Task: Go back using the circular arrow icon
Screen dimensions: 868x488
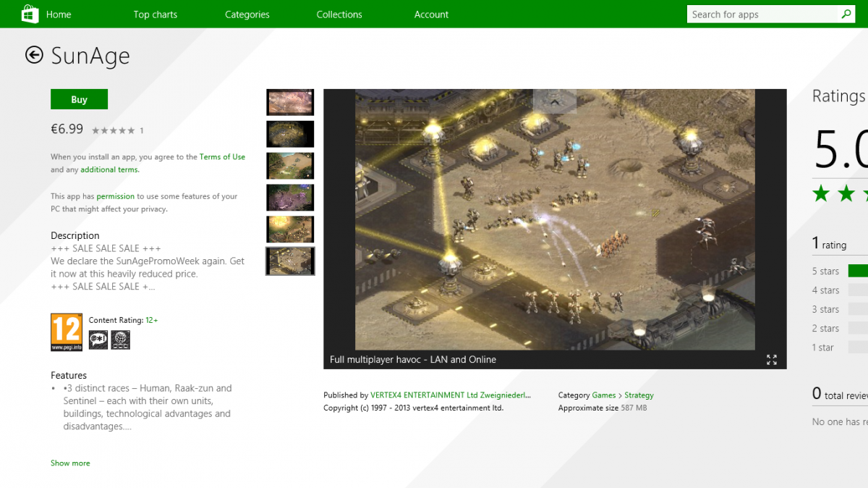Action: (x=34, y=55)
